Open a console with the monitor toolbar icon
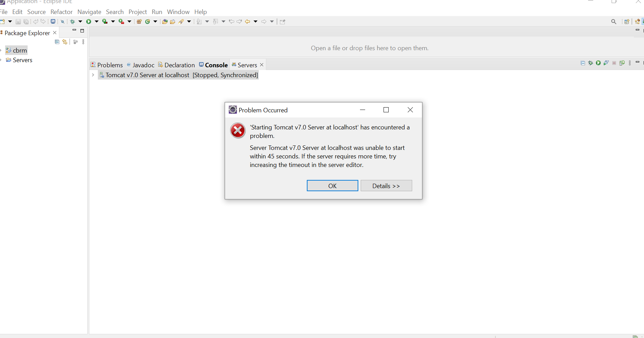644x338 pixels. pos(53,21)
